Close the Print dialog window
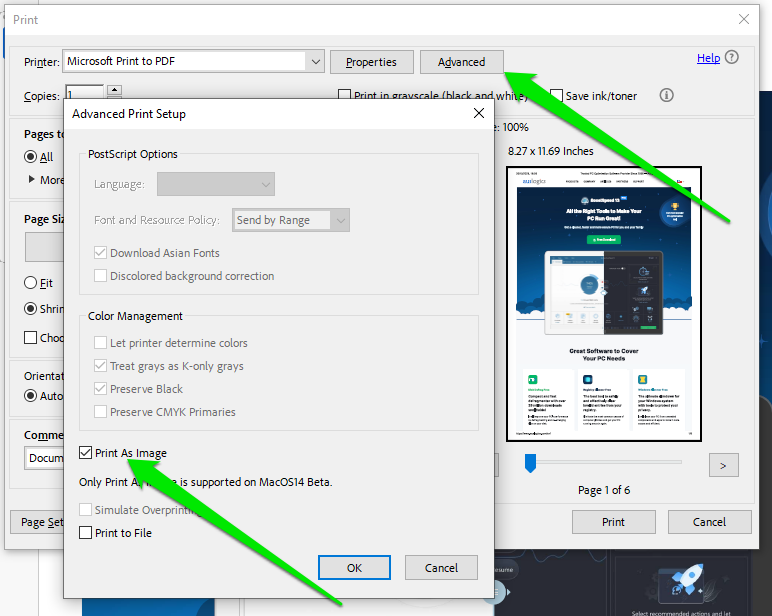Viewport: 772px width, 616px height. click(x=743, y=19)
